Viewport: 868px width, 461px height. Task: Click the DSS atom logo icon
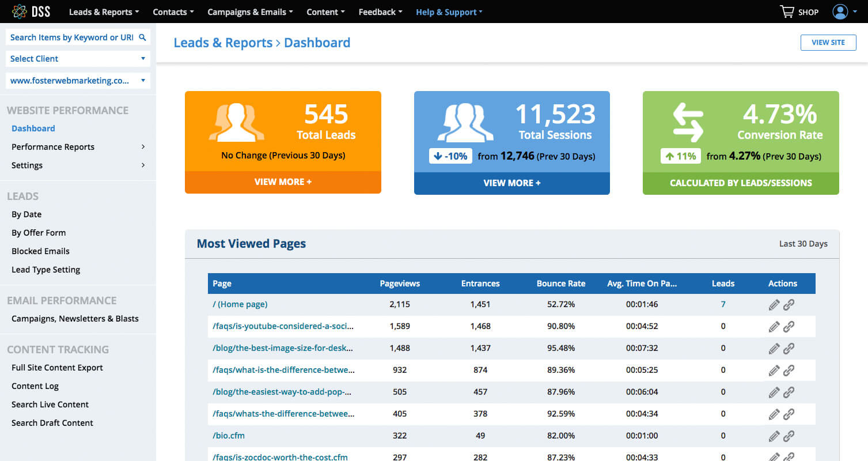point(19,12)
